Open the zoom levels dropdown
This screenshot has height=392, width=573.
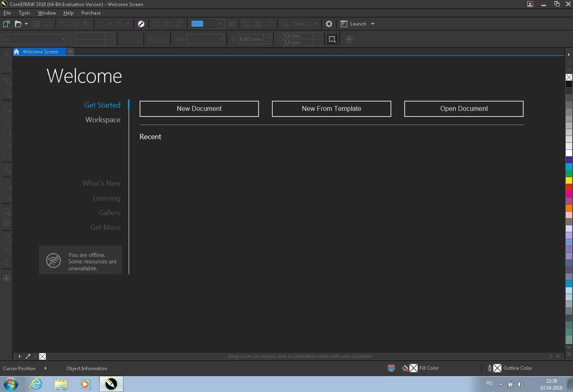pos(221,24)
